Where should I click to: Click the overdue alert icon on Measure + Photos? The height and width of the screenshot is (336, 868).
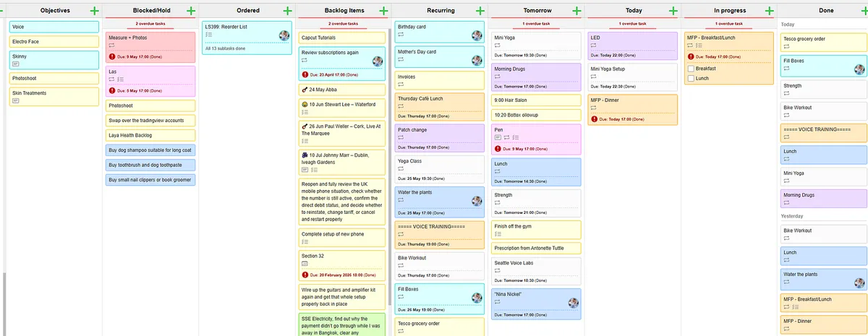[112, 56]
